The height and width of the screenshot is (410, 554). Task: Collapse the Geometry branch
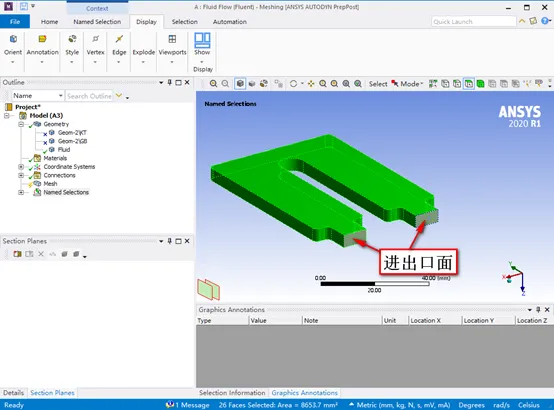(x=21, y=124)
